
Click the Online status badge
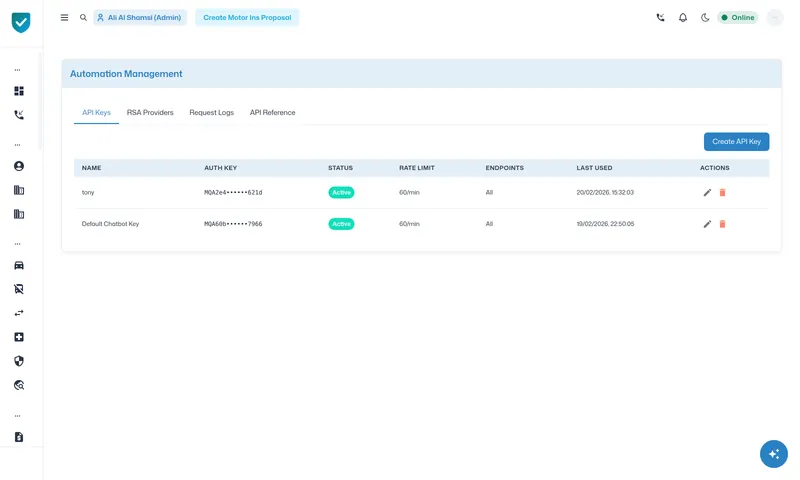click(738, 17)
